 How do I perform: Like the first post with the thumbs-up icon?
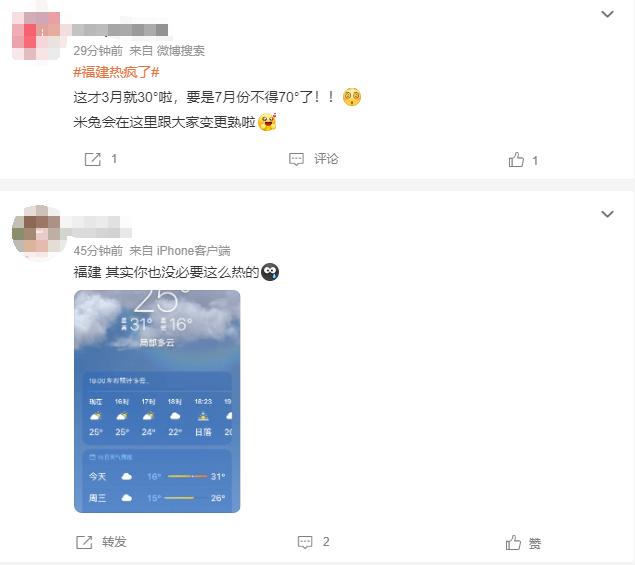click(516, 160)
